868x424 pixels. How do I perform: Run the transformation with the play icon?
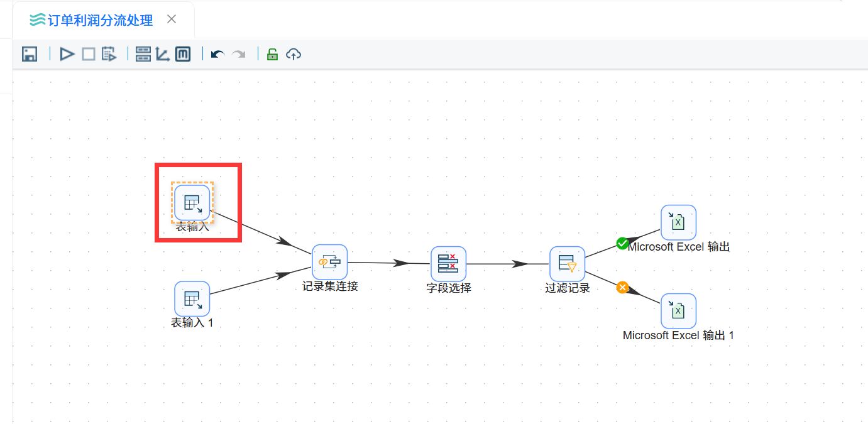[x=67, y=54]
